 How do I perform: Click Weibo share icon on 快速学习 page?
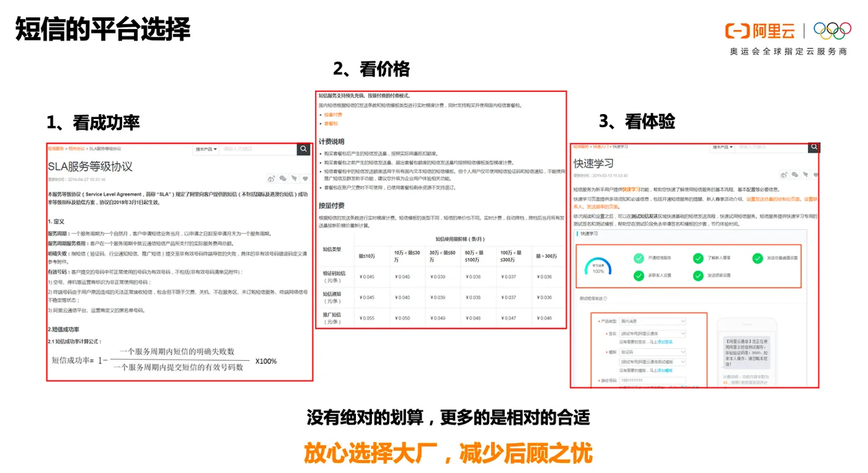click(784, 175)
